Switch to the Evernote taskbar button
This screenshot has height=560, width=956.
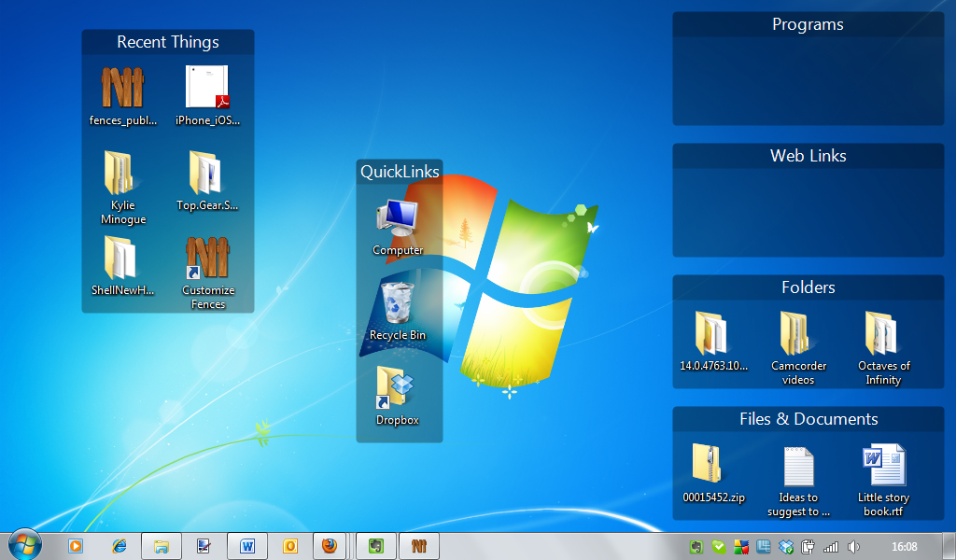(376, 546)
